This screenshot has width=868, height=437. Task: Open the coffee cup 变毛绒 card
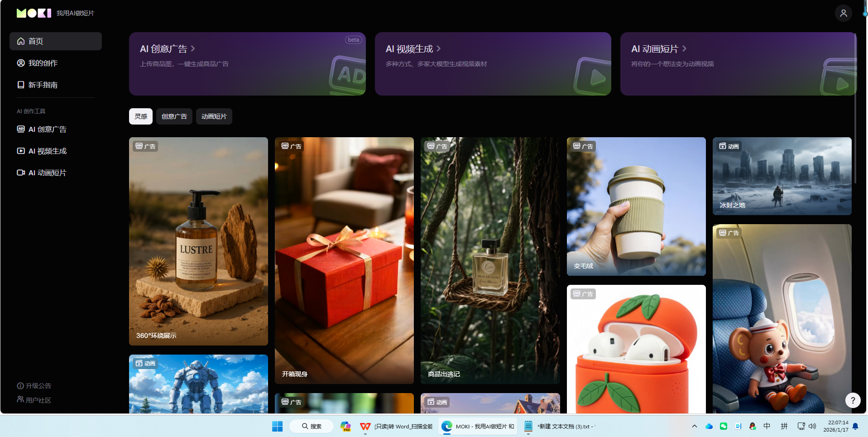tap(636, 206)
